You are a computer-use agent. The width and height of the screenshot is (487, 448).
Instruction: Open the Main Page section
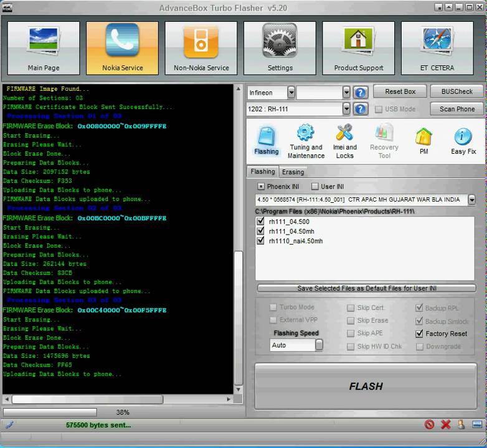[44, 48]
